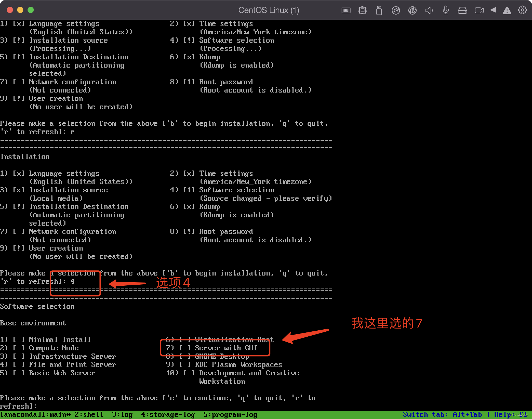
Task: Switch to the 5:program-log tab
Action: pyautogui.click(x=230, y=414)
